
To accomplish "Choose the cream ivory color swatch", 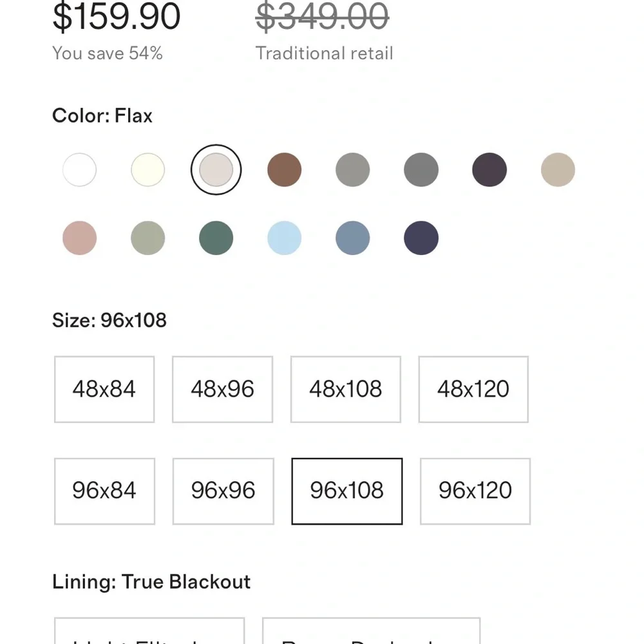I will 148,169.
